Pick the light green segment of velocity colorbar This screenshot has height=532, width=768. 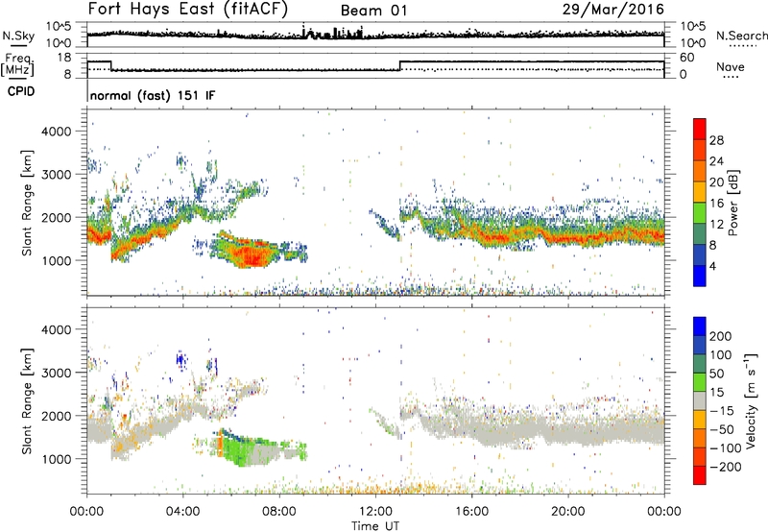tap(700, 382)
